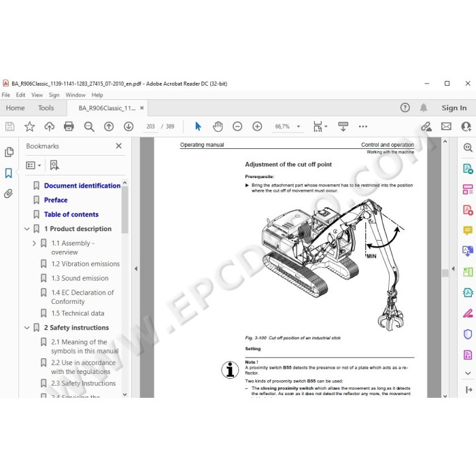Click the right pane search zoom icon
The width and height of the screenshot is (476, 476).
tap(468, 148)
